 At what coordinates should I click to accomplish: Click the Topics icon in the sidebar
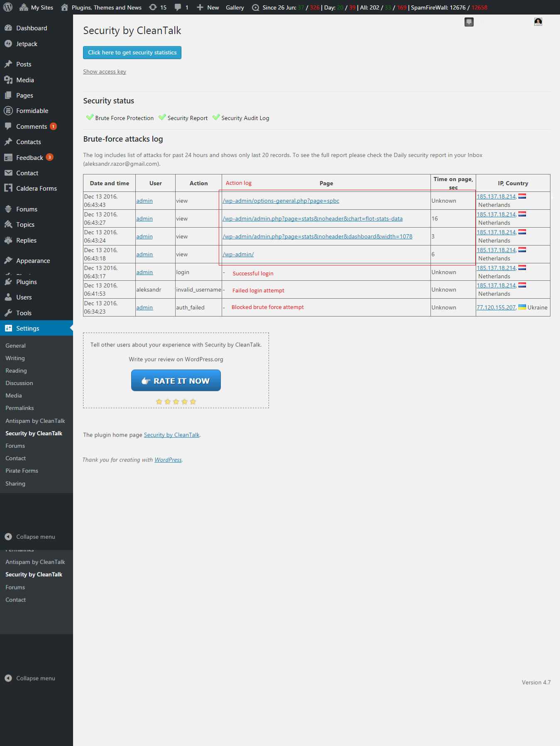coord(8,224)
